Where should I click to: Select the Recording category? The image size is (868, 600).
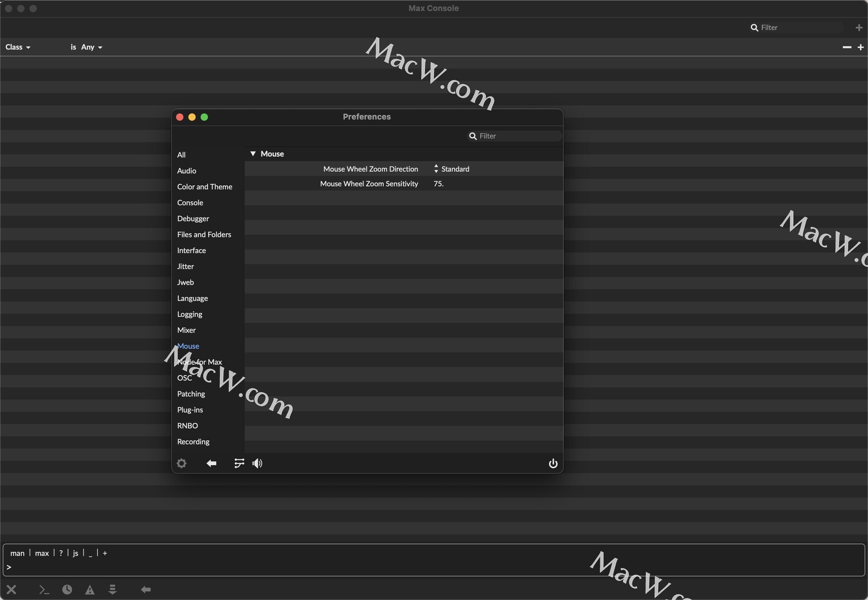coord(193,441)
